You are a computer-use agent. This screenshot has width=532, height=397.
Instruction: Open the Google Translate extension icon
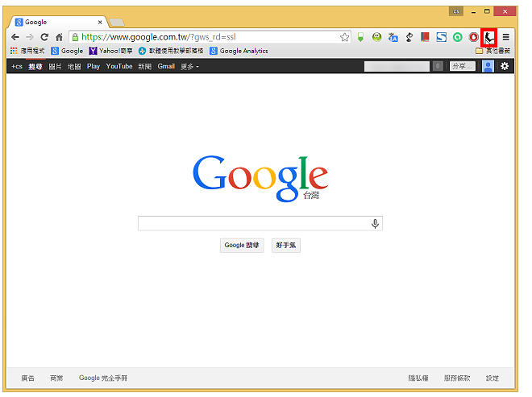coord(393,37)
